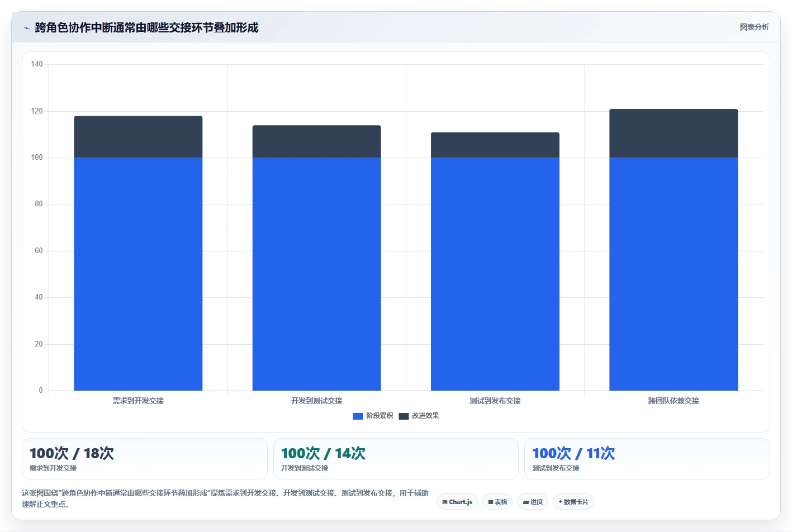Click the dark top segment of 开发到测试交接 bar
The width and height of the screenshot is (792, 532).
(316, 141)
